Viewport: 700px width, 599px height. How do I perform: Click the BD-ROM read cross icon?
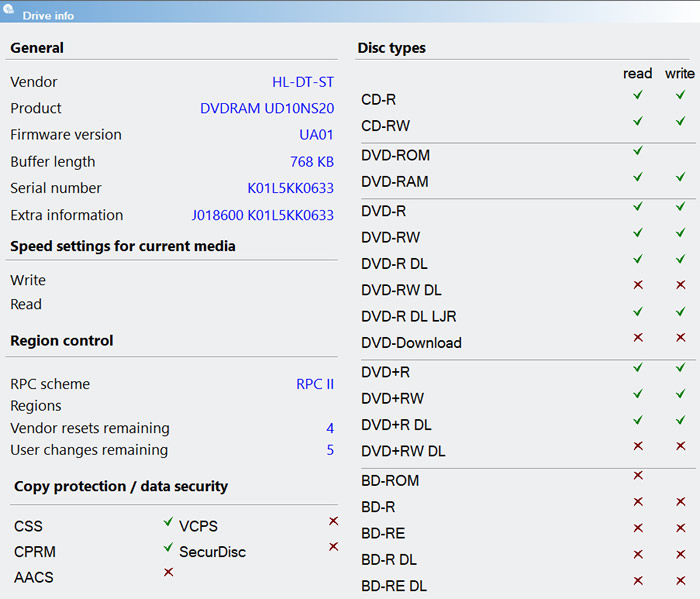point(638,475)
